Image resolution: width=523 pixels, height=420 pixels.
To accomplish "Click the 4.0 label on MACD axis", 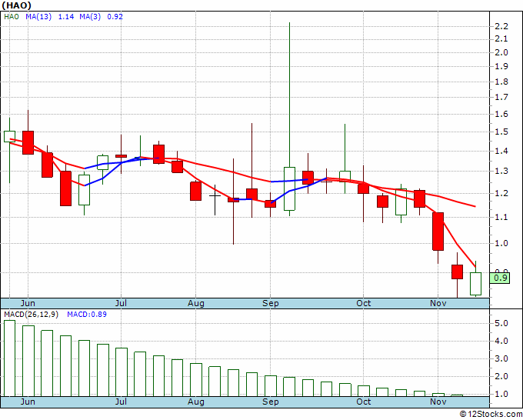I will tap(501, 341).
